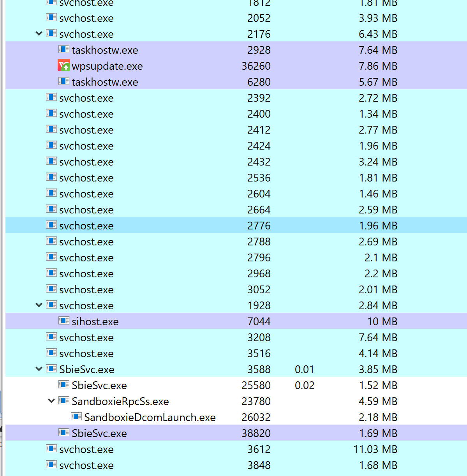Click the icon beside svchost.exe PID 3612

(x=51, y=448)
